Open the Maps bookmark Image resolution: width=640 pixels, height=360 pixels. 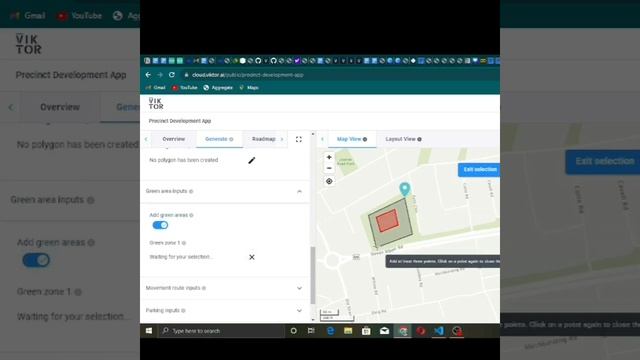[x=249, y=88]
